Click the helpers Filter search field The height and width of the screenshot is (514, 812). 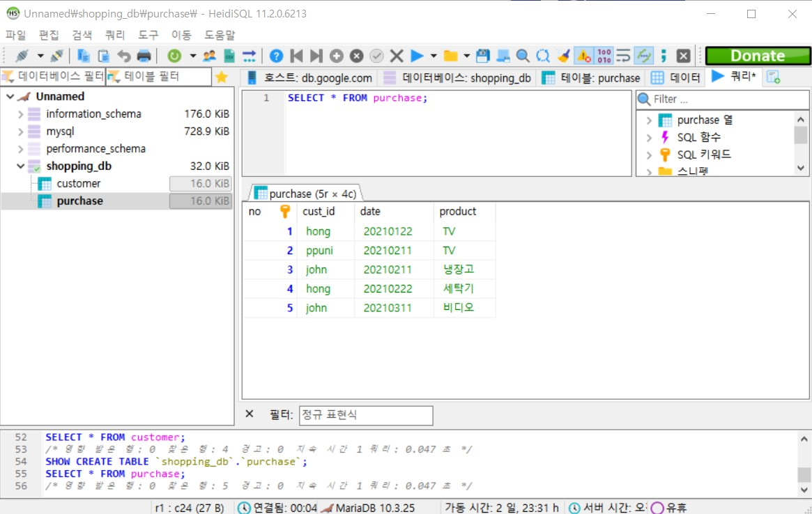pyautogui.click(x=722, y=99)
